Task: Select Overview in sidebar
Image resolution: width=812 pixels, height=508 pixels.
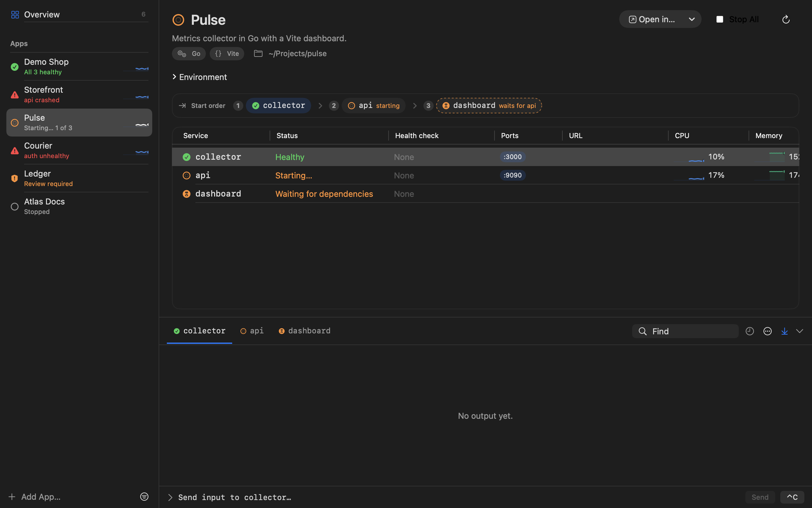Action: (x=79, y=15)
